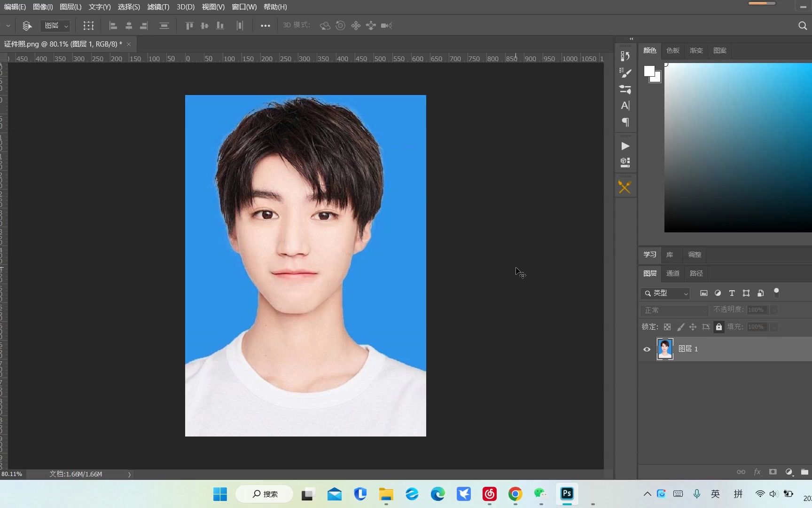Toggle the lock all padlock button

pos(718,327)
